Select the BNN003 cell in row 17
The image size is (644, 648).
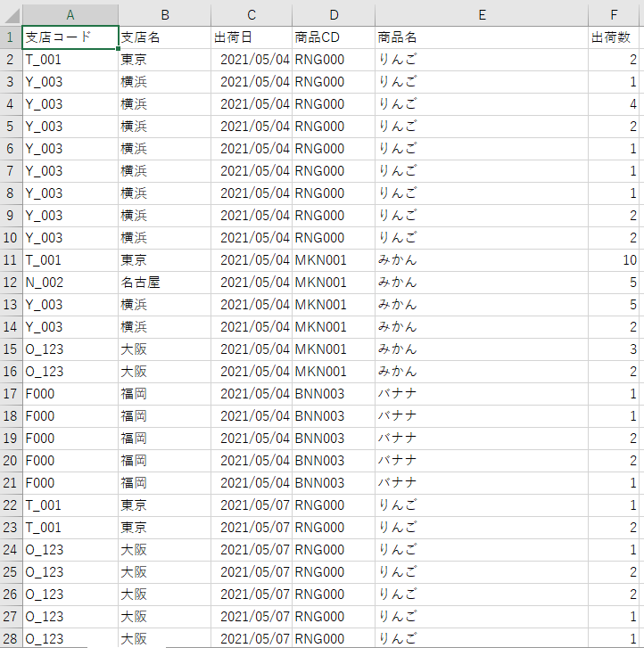[x=334, y=394]
